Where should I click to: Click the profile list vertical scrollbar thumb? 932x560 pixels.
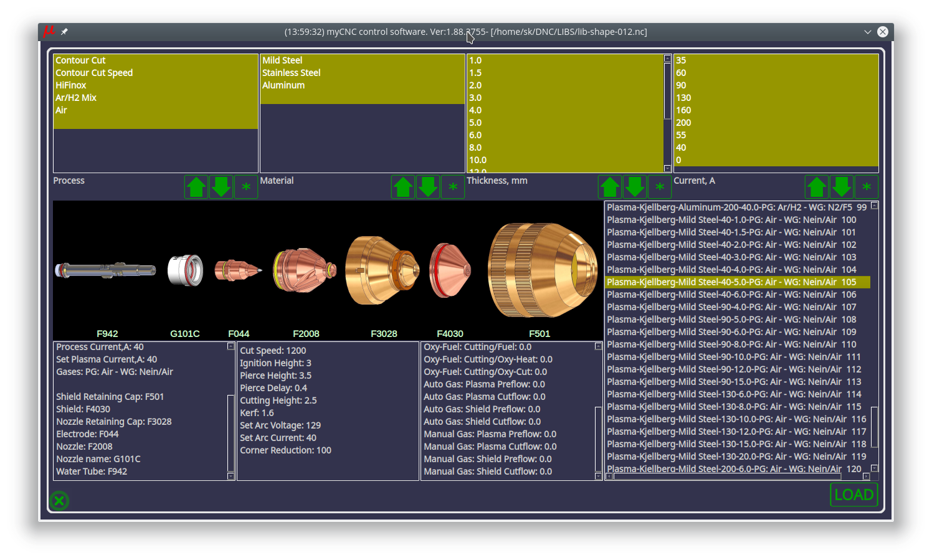pos(874,427)
